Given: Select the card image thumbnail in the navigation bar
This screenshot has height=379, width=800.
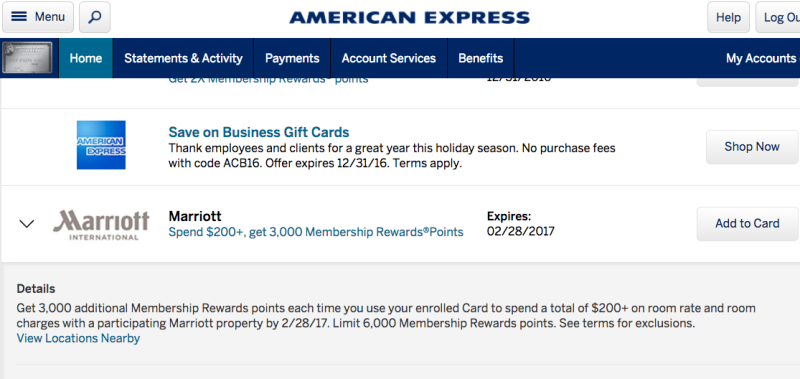Looking at the screenshot, I should [27, 58].
